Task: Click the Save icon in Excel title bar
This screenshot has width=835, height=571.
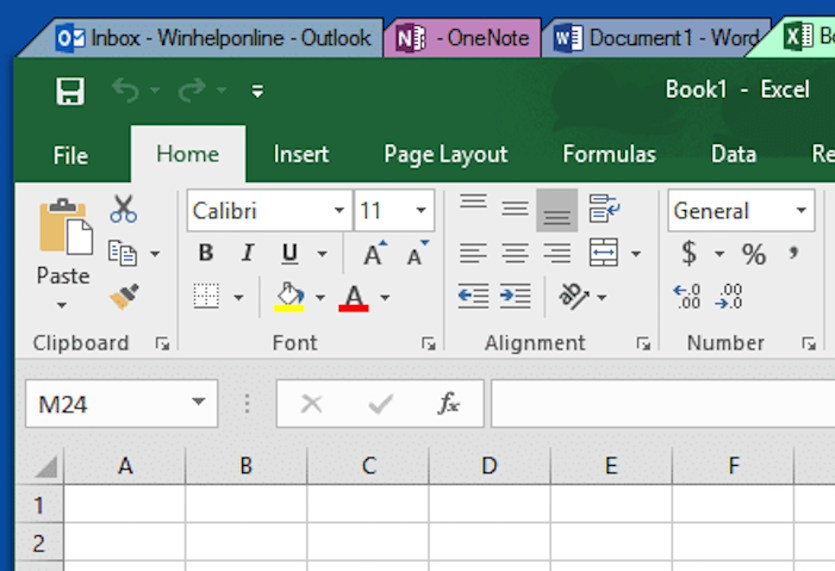Action: (70, 91)
